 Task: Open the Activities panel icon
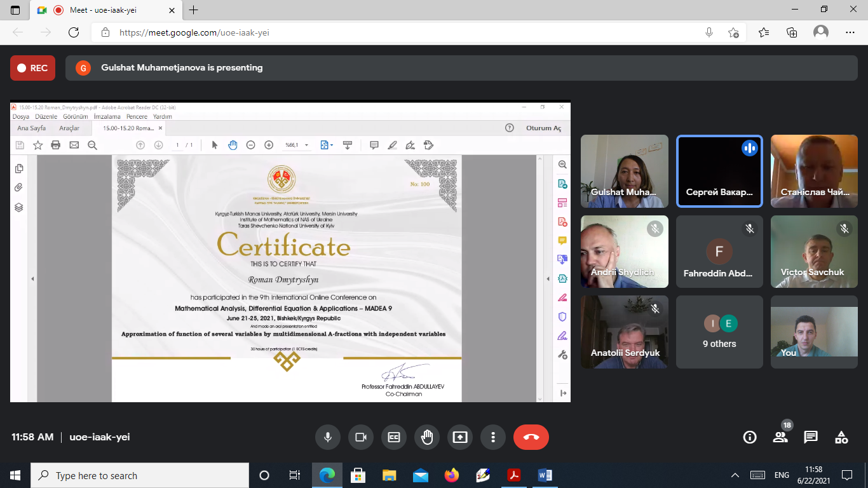pos(841,437)
